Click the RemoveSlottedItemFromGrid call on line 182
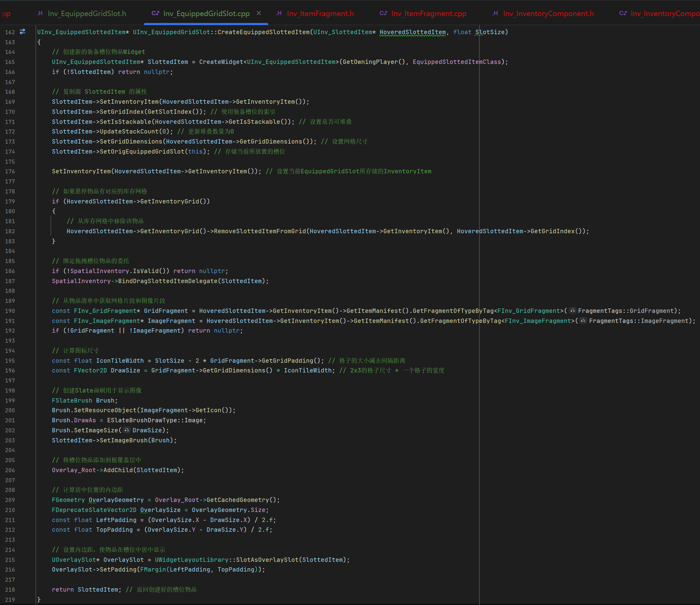The width and height of the screenshot is (700, 605). [x=260, y=231]
